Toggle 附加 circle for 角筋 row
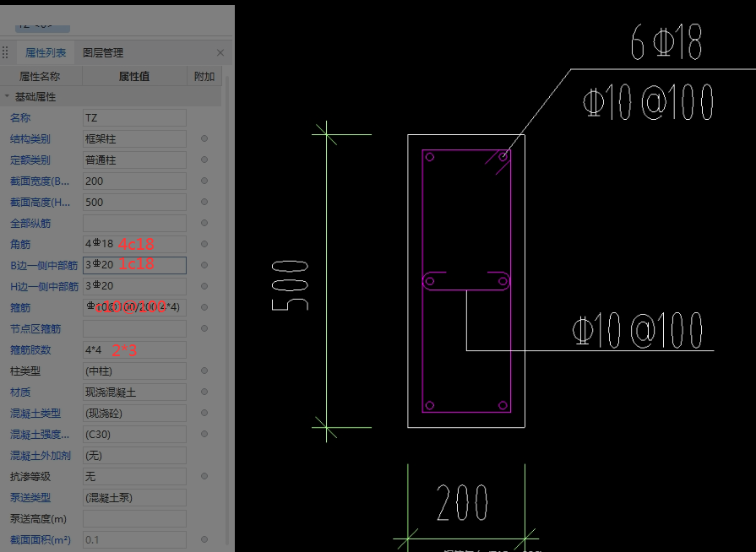The width and height of the screenshot is (756, 552). (x=204, y=244)
